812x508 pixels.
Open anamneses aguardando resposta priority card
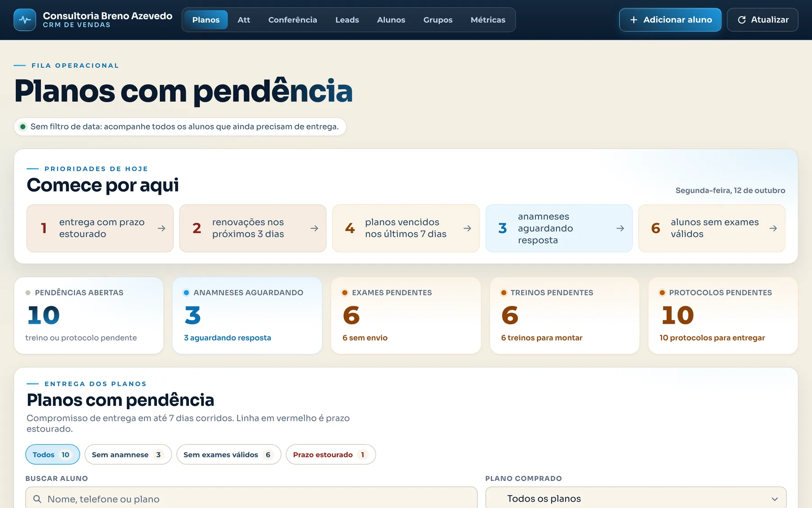click(559, 228)
